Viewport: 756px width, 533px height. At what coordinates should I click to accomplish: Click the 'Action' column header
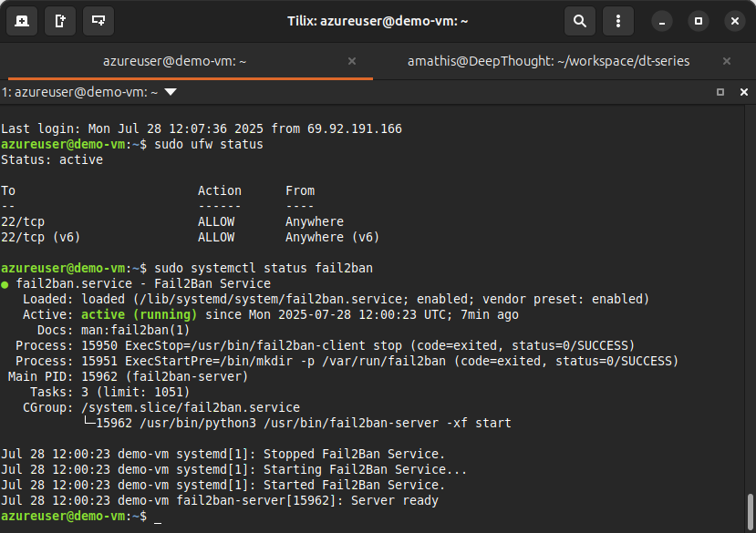pyautogui.click(x=220, y=190)
